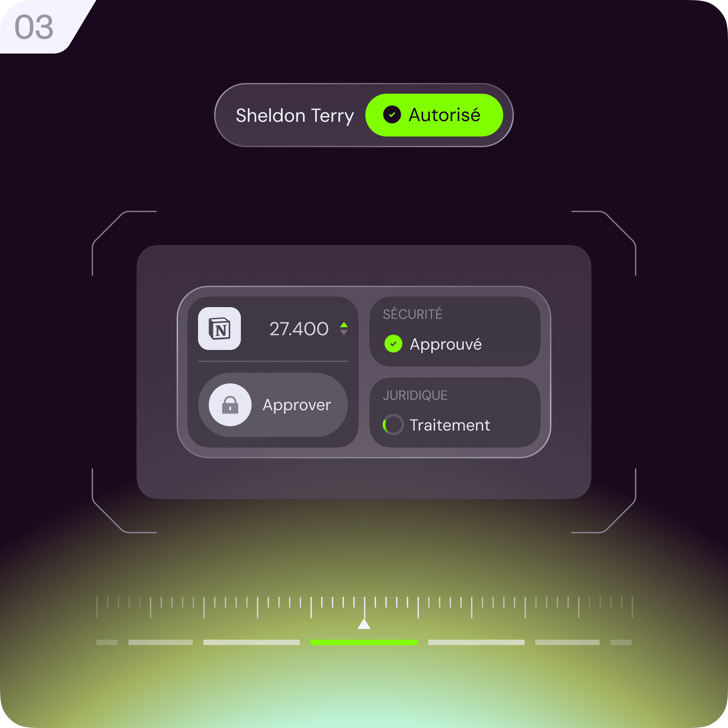
Task: Click step 03 label in top corner
Action: click(x=37, y=23)
